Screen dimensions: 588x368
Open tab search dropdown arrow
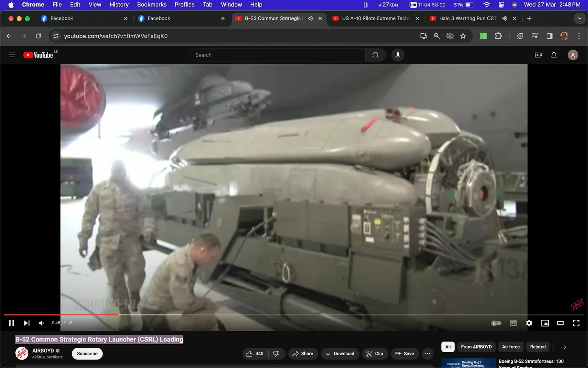[x=580, y=18]
